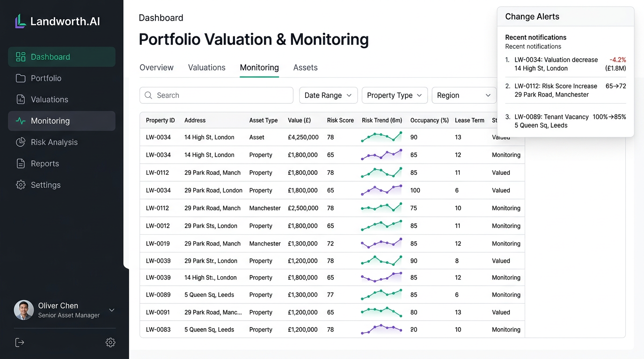This screenshot has height=359, width=644.
Task: Open the Portfolio folder icon
Action: coord(21,78)
